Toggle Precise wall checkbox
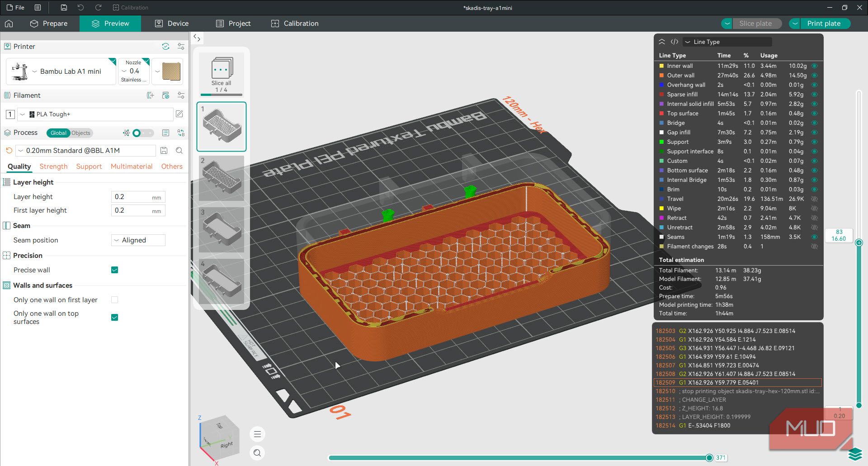868x466 pixels. (x=115, y=270)
